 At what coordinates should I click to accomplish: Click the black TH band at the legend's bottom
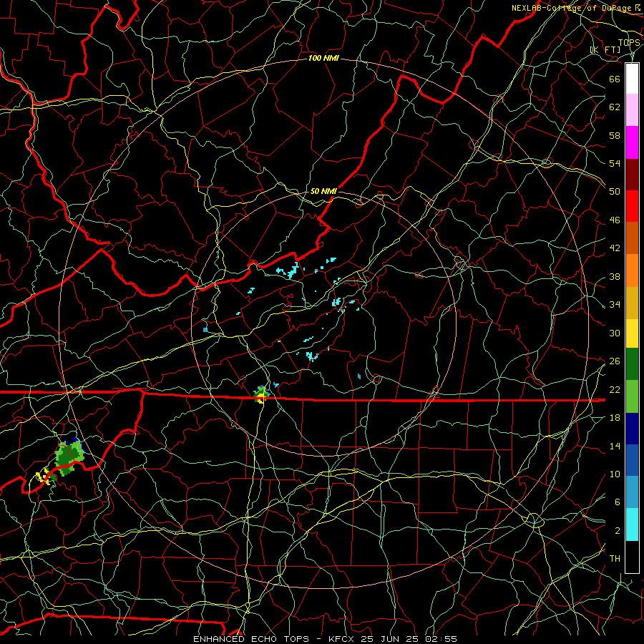[632, 557]
